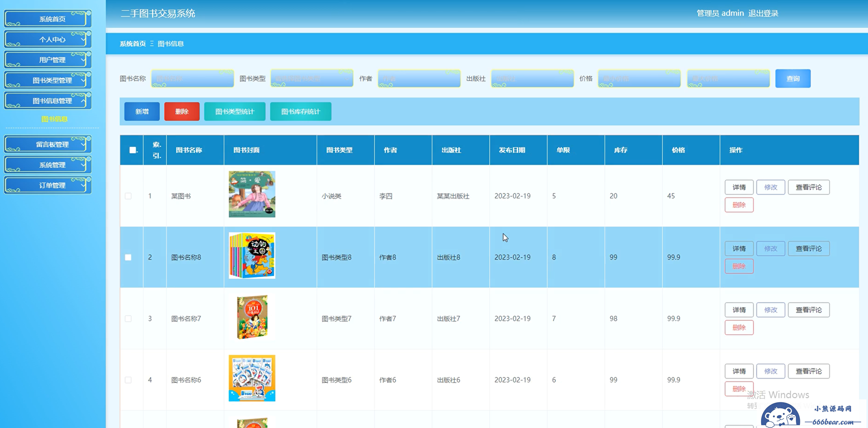Click the red 删除 toolbar button
The image size is (868, 428).
(x=182, y=112)
